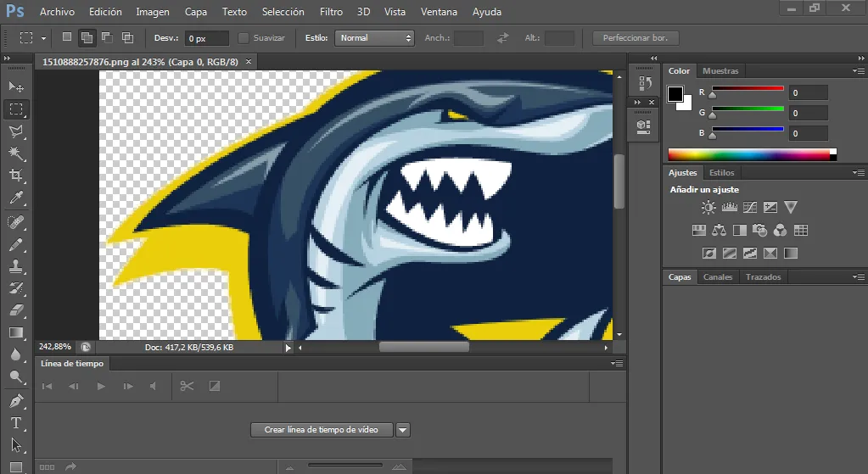Screen dimensions: 868x474
Task: Select the Move tool
Action: pos(16,86)
